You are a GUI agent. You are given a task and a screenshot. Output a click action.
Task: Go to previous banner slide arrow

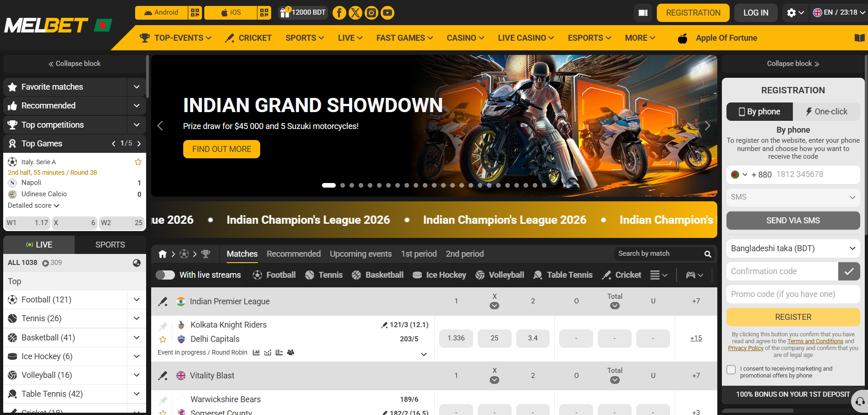pyautogui.click(x=160, y=126)
